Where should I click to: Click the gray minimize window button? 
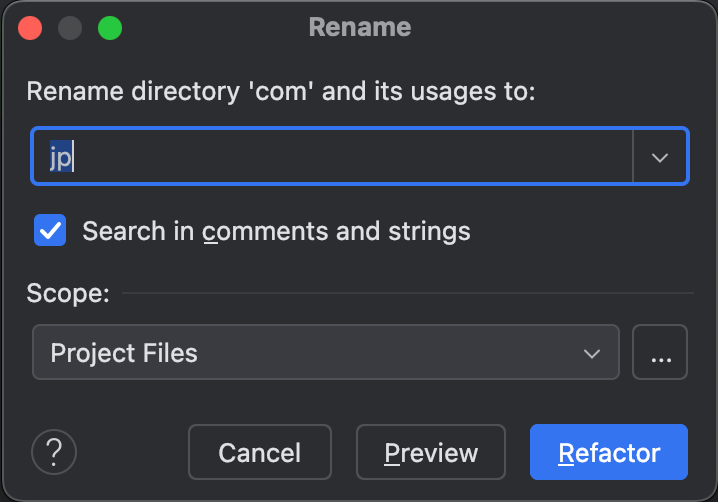(70, 28)
